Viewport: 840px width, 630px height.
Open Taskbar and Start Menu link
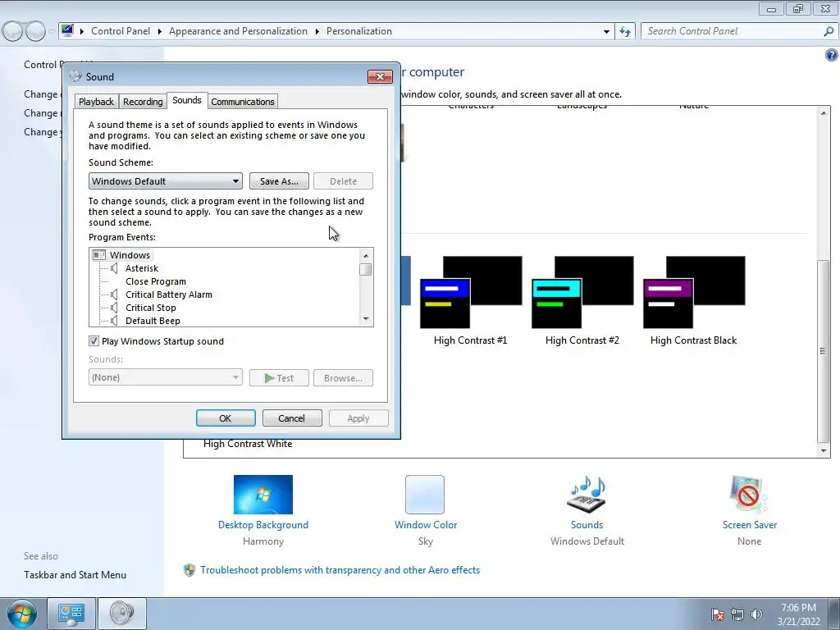point(75,575)
